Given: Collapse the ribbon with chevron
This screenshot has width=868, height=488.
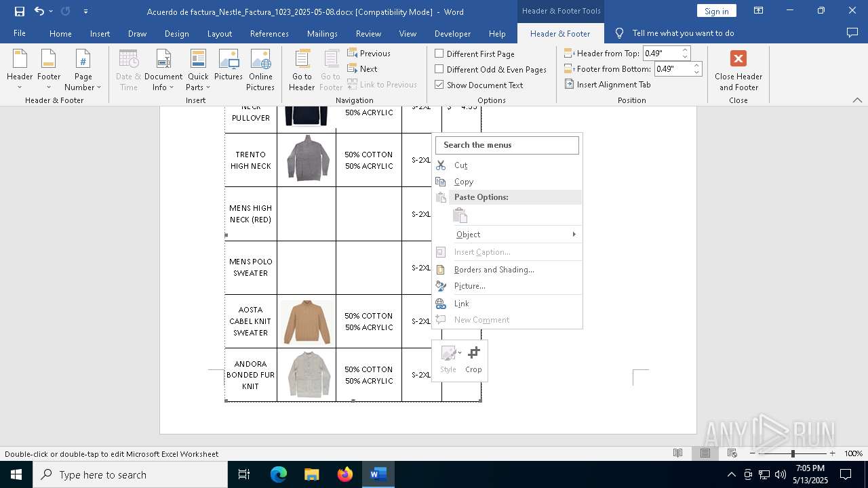Looking at the screenshot, I should (857, 100).
